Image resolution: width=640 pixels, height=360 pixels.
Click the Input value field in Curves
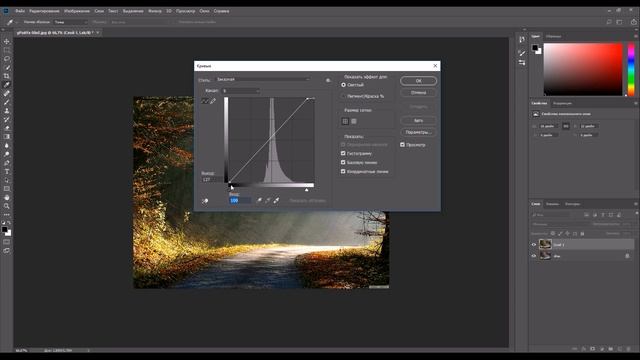coord(240,200)
